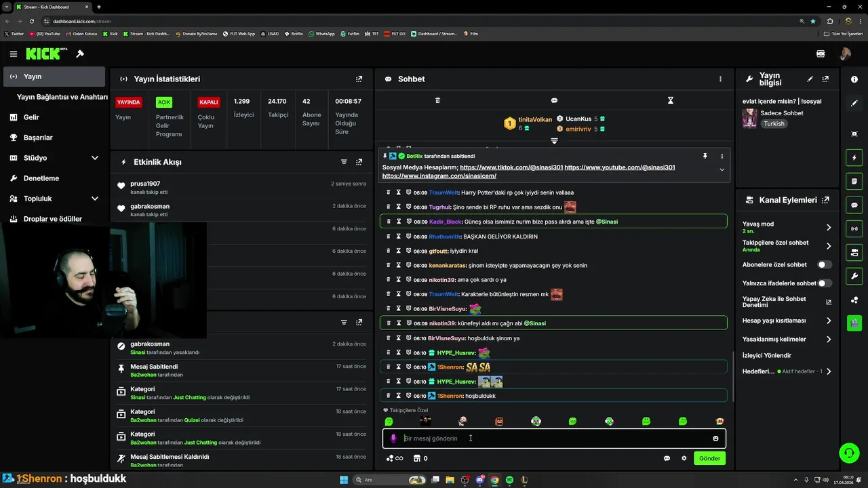Click the Sadece Sohbet category thumbnail
868x488 pixels.
click(750, 119)
